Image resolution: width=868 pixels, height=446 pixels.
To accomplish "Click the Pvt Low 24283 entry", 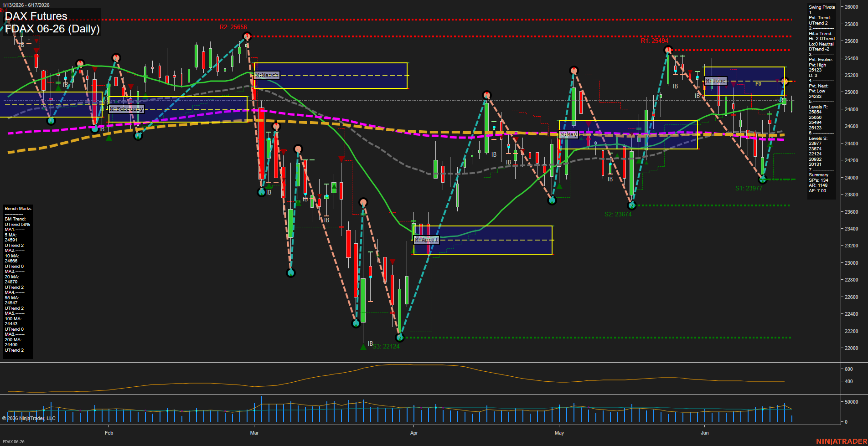I will [x=817, y=94].
